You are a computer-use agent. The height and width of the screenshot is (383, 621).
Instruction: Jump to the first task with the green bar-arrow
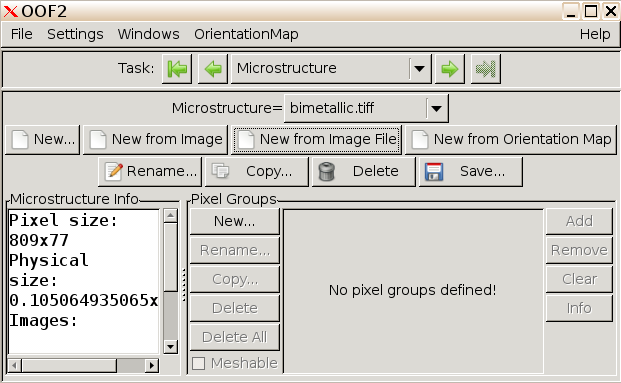(177, 69)
